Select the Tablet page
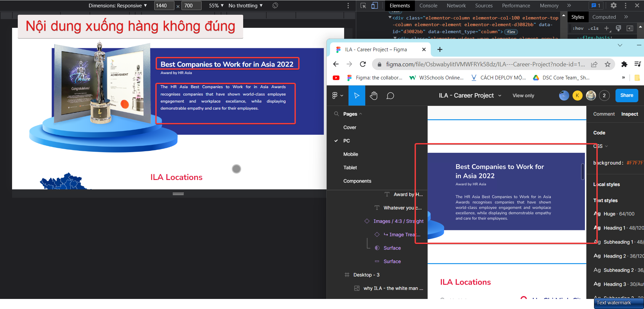Screen dimensions: 644x309 pyautogui.click(x=350, y=168)
